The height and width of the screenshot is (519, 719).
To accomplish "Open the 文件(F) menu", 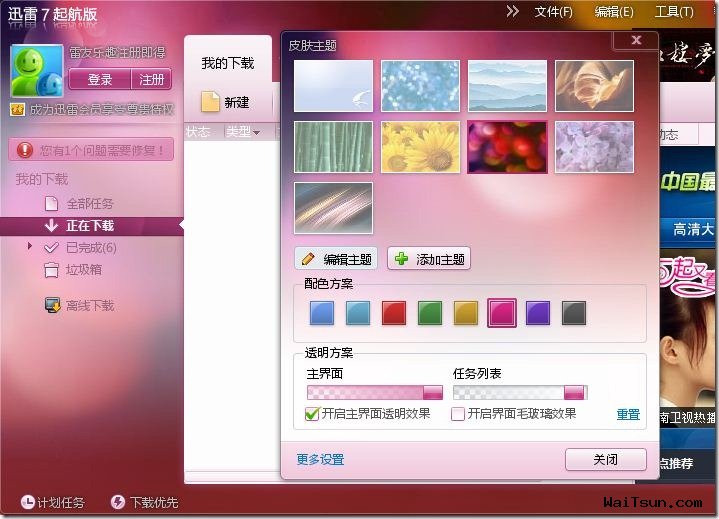I will (553, 12).
